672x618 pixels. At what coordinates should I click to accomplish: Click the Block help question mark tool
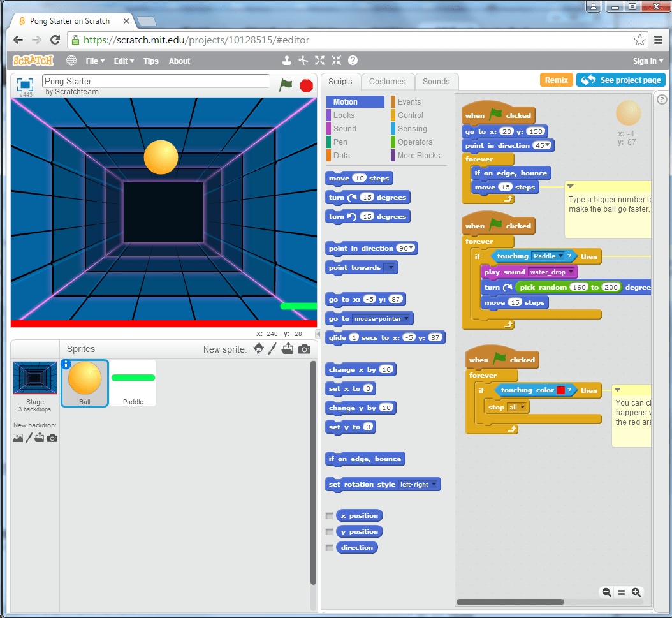coord(353,61)
